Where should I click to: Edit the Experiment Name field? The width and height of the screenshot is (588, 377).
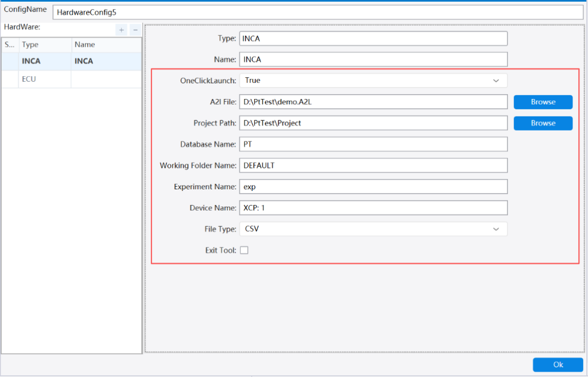373,187
